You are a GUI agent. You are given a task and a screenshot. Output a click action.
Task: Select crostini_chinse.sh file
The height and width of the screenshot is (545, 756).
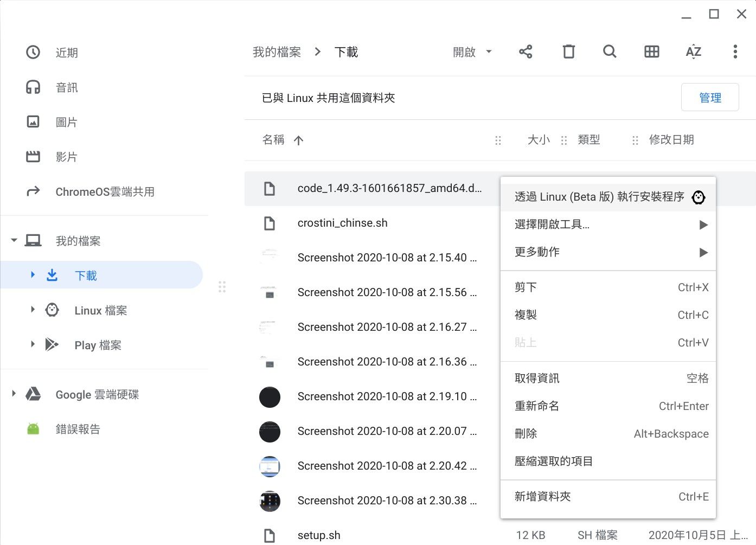pos(342,223)
